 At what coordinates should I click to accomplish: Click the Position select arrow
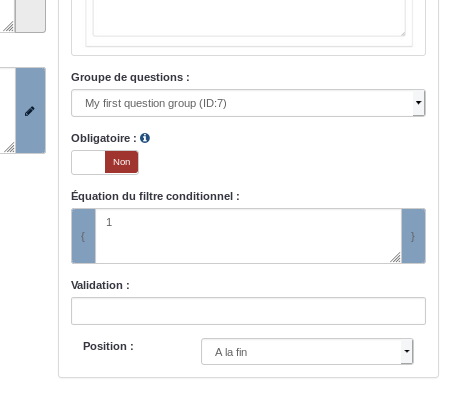tap(407, 352)
